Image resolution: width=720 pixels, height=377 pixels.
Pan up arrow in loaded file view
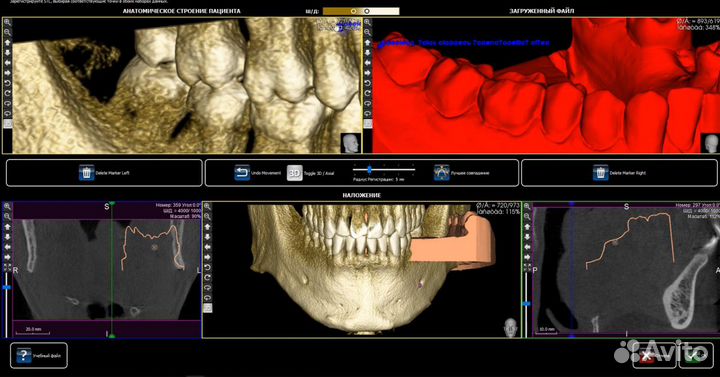click(x=367, y=43)
